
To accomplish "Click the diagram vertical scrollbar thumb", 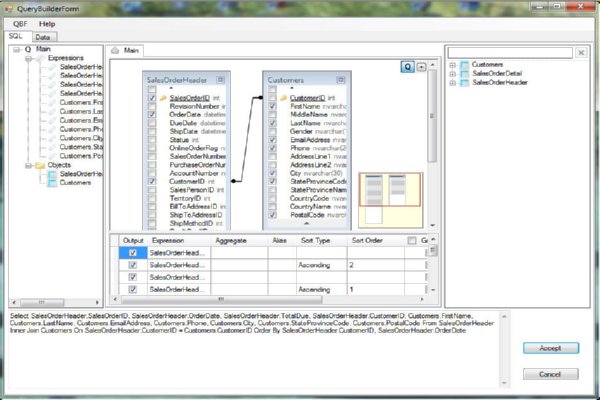I will pos(432,116).
